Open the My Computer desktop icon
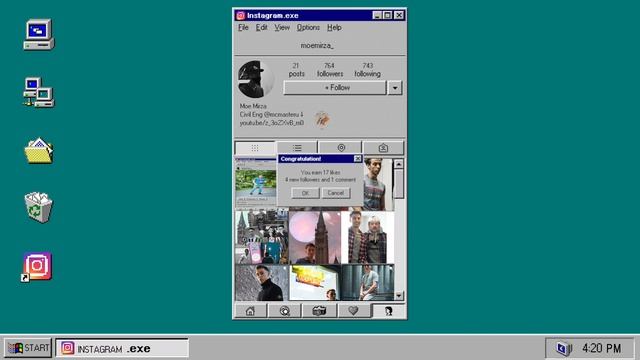640x360 pixels. tap(39, 34)
